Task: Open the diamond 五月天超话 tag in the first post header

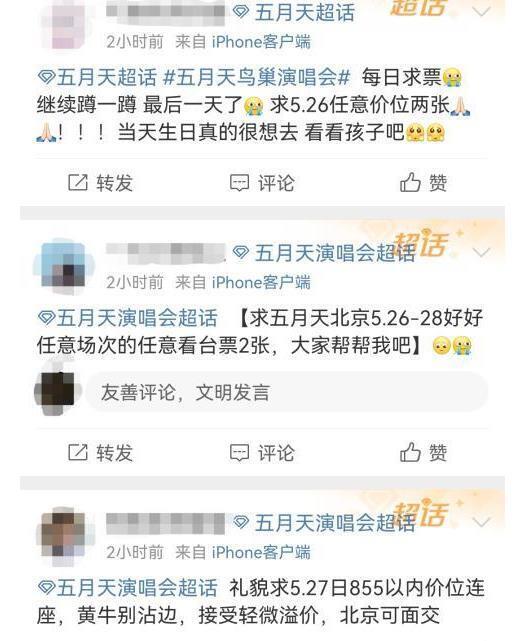Action: pyautogui.click(x=293, y=12)
